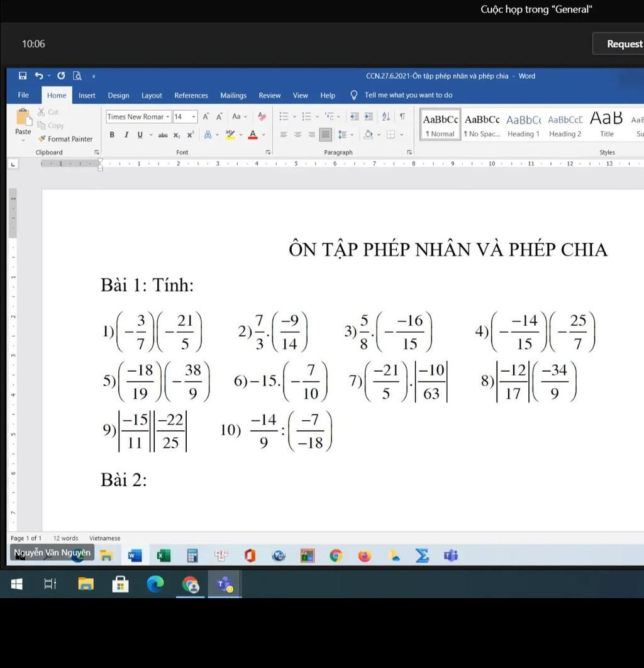Click the Align Right icon
Image resolution: width=644 pixels, height=668 pixels.
click(x=312, y=135)
